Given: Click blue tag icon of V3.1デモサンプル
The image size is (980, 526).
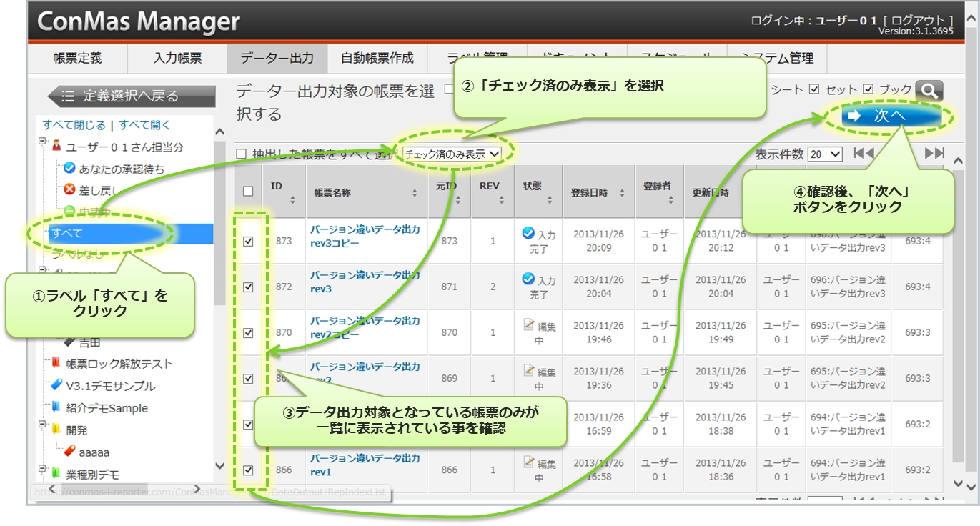Looking at the screenshot, I should click(56, 384).
